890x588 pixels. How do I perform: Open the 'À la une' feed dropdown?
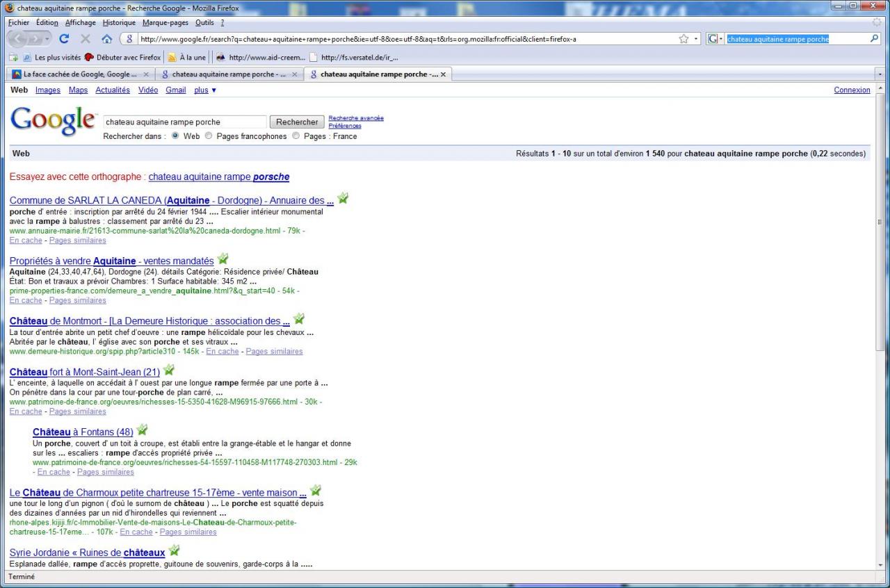tap(187, 58)
